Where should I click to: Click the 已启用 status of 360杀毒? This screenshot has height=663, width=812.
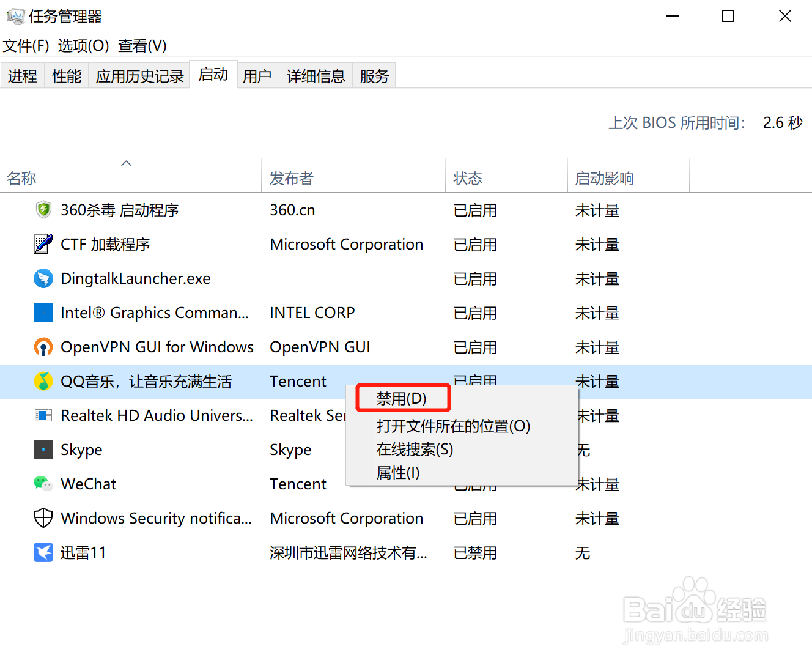pyautogui.click(x=475, y=210)
